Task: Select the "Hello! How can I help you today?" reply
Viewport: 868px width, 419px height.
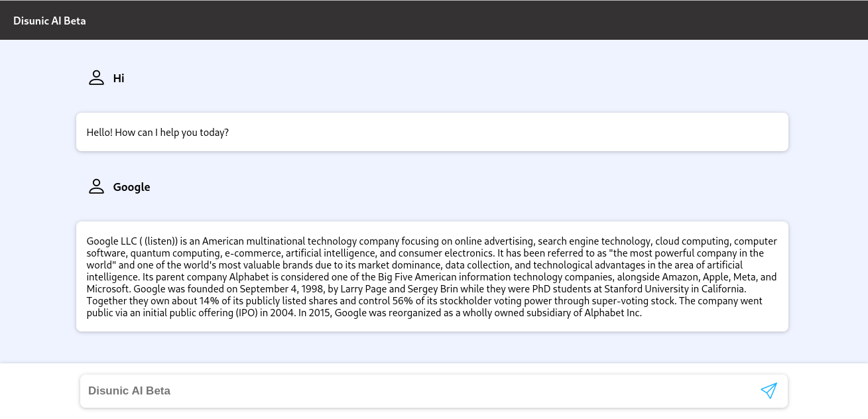Action: pos(158,133)
